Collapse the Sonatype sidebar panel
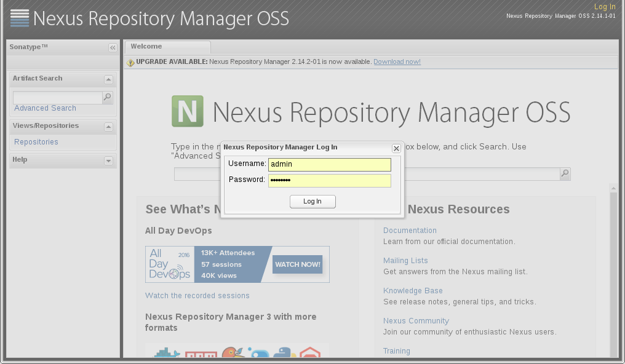Screen dimensions: 625x364 click(x=113, y=47)
